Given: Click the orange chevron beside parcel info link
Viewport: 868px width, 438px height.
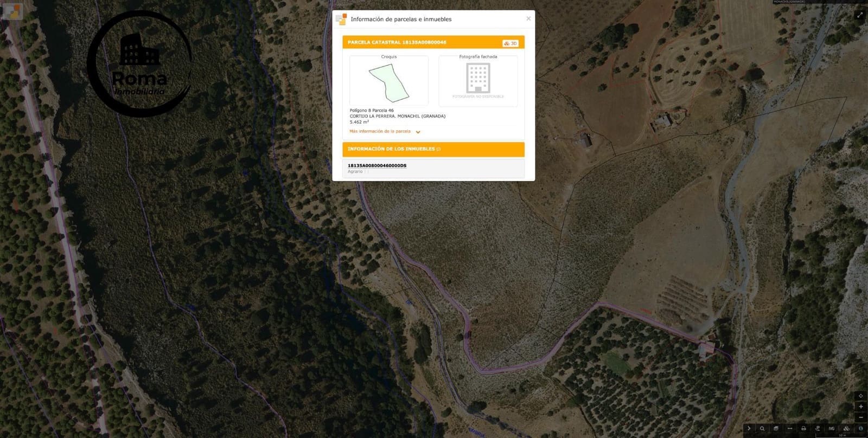Looking at the screenshot, I should click(x=418, y=132).
